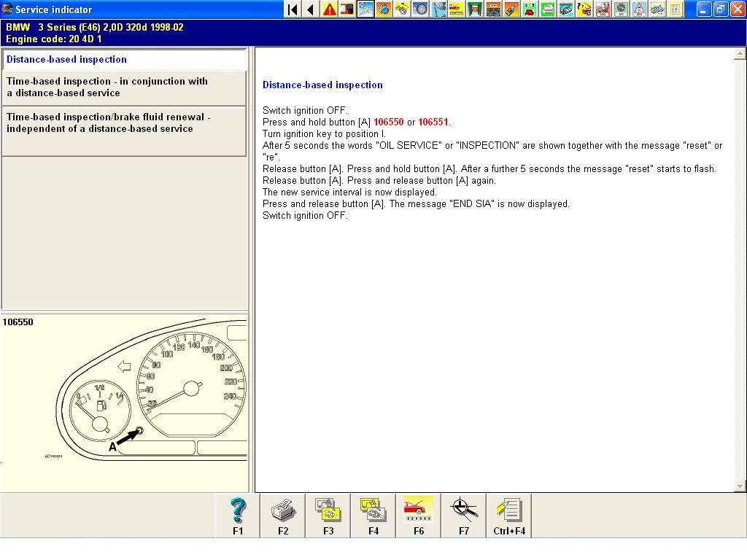Image resolution: width=747 pixels, height=560 pixels.
Task: Click the pale yellow document toolbar icon
Action: (x=675, y=9)
